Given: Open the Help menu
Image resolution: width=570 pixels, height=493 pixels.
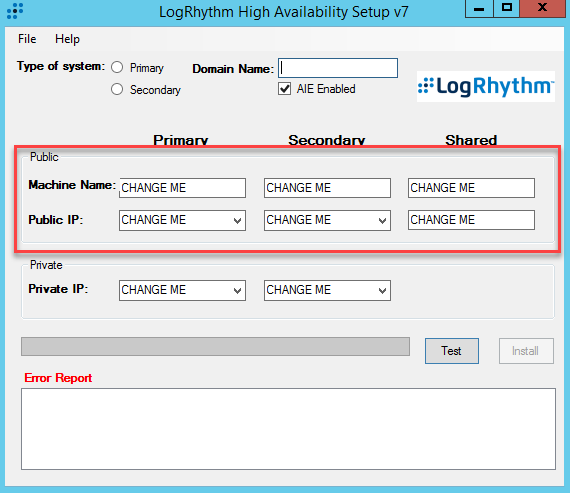Looking at the screenshot, I should [67, 39].
